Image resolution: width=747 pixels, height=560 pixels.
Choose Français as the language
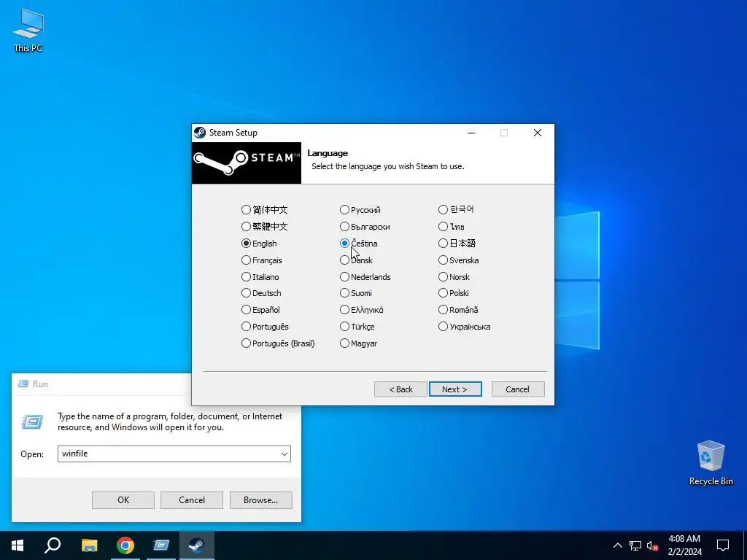(x=262, y=260)
